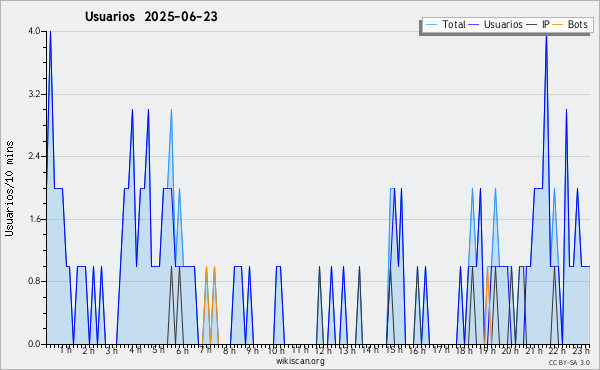600x370 pixels.
Task: Click the dark IP legend line swatch
Action: (x=532, y=25)
